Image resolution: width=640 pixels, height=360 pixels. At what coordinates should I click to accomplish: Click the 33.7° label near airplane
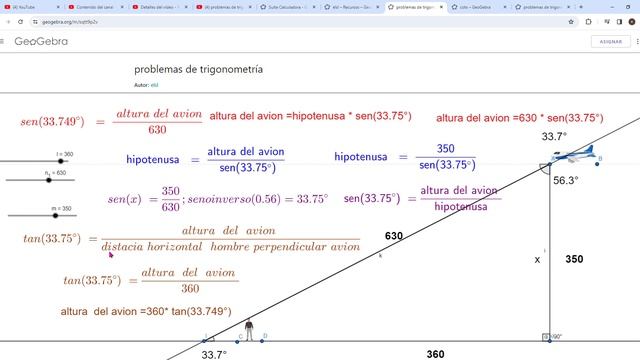554,136
